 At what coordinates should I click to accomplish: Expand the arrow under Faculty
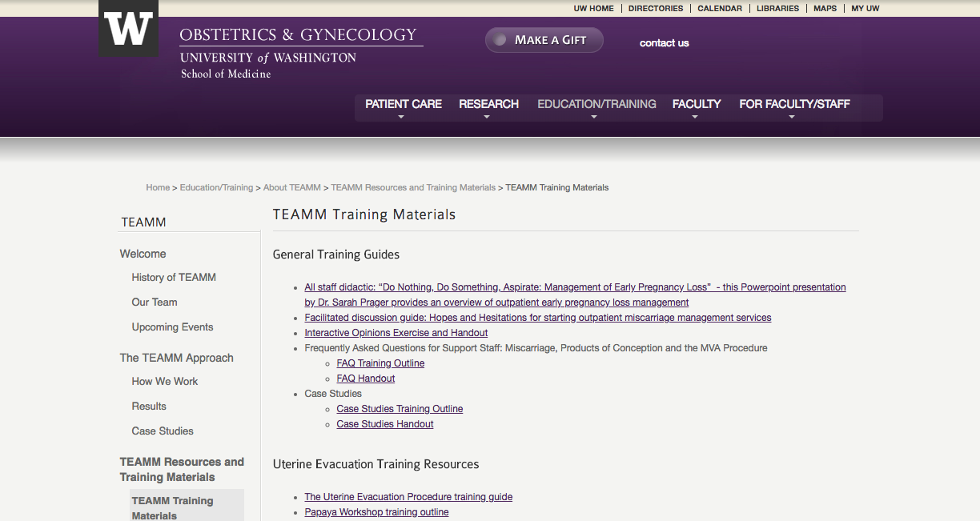click(x=695, y=117)
